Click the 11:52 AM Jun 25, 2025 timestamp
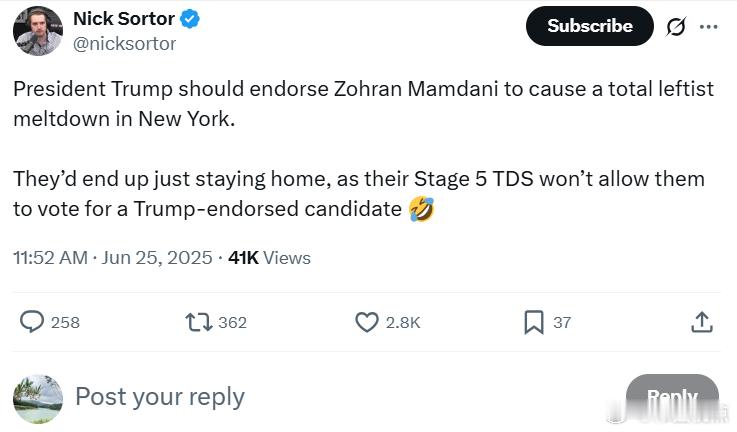The width and height of the screenshot is (737, 432). (x=112, y=258)
